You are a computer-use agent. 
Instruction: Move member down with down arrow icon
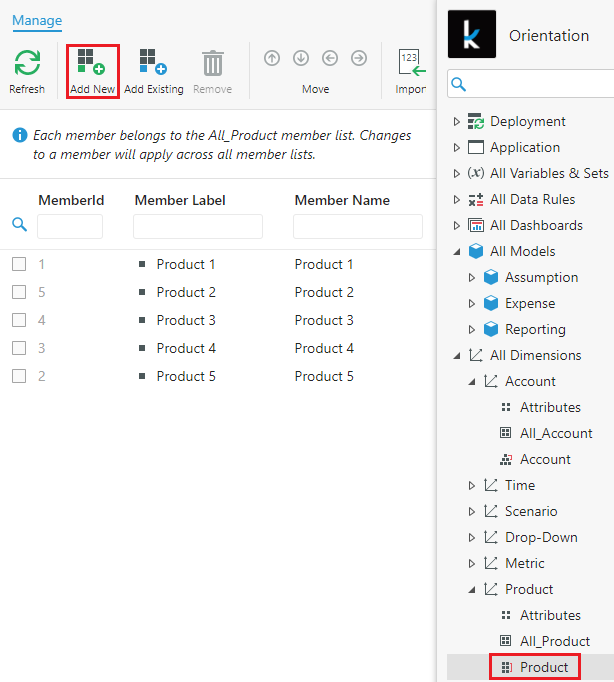click(301, 58)
